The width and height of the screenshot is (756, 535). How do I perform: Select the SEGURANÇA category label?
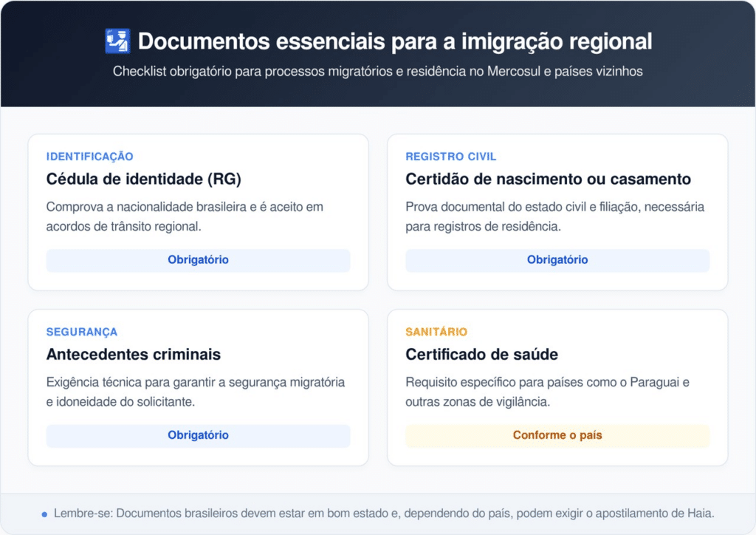click(81, 332)
